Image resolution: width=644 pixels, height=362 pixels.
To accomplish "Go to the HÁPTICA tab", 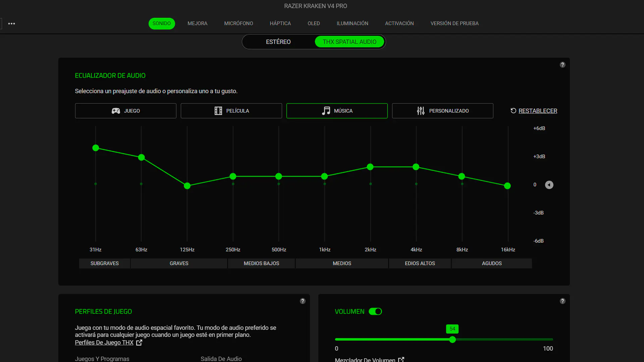I will [280, 23].
